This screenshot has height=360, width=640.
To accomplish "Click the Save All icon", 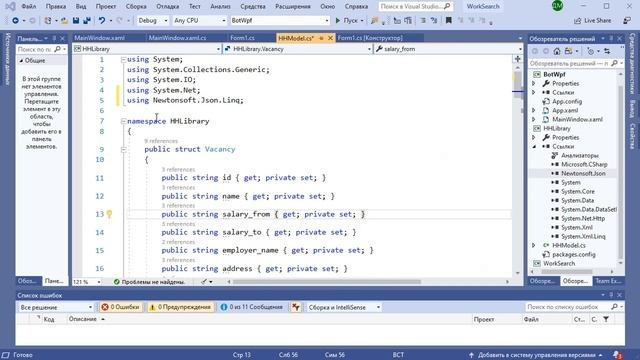I will (x=87, y=20).
